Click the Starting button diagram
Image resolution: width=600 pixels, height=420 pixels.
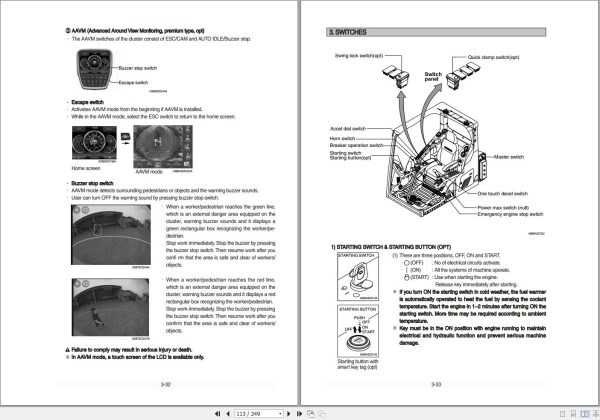click(358, 331)
